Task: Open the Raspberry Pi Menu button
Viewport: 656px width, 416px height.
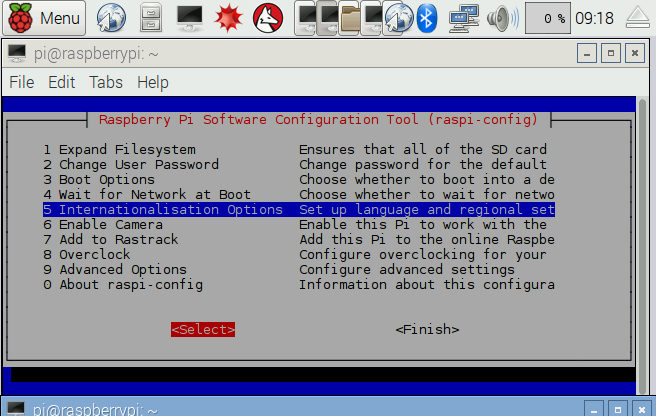Action: coord(44,18)
